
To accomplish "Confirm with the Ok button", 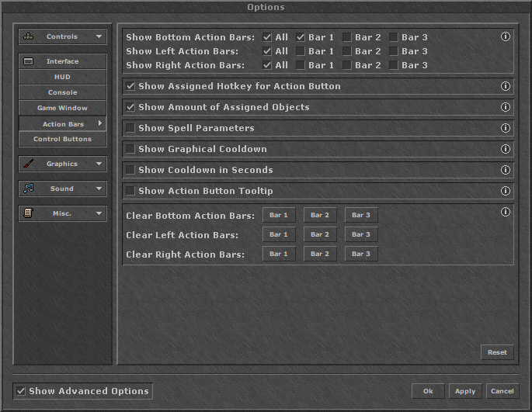I will click(x=428, y=391).
